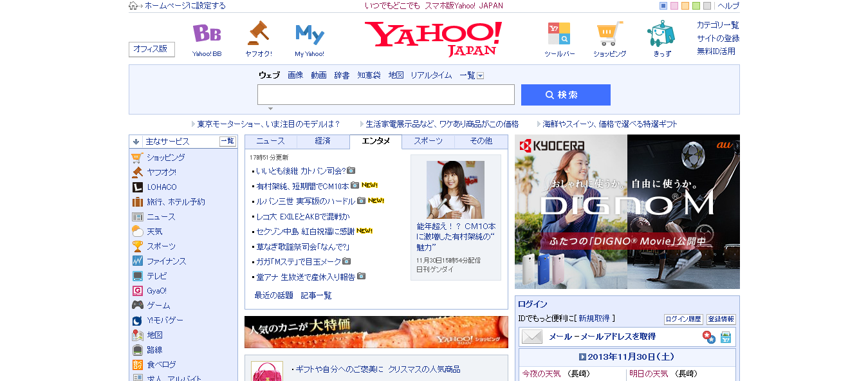This screenshot has height=381, width=868.
Task: Select the gray theme color swatch
Action: [707, 6]
